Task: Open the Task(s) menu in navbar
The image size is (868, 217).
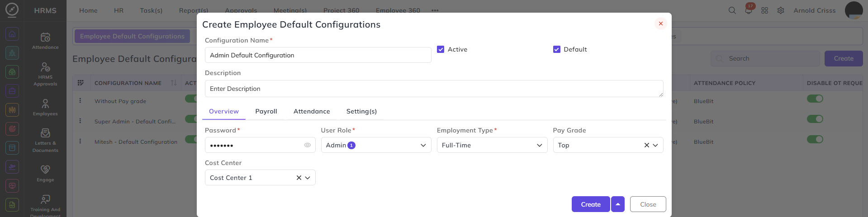Action: click(151, 10)
